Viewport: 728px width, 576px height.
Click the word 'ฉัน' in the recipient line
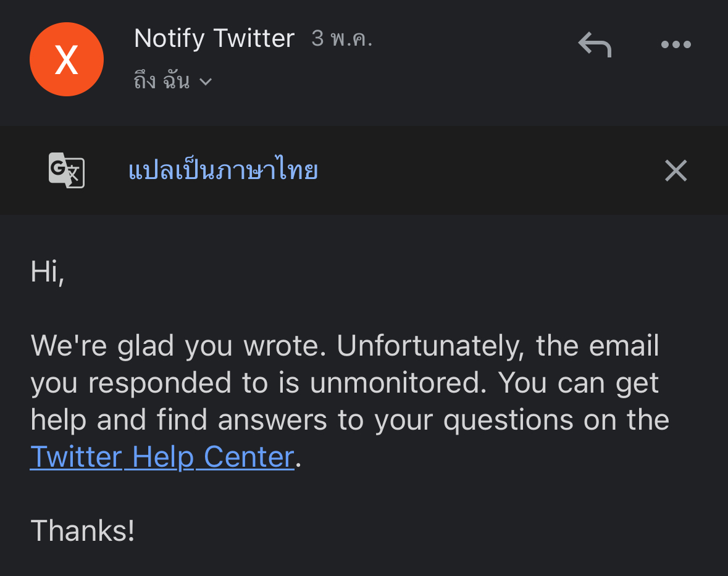pos(176,80)
